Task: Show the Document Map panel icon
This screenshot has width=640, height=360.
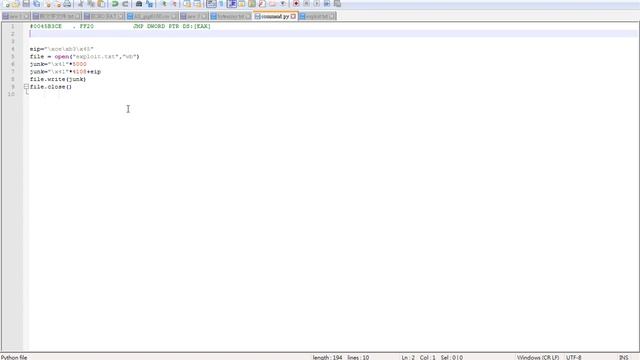Action: (252, 4)
